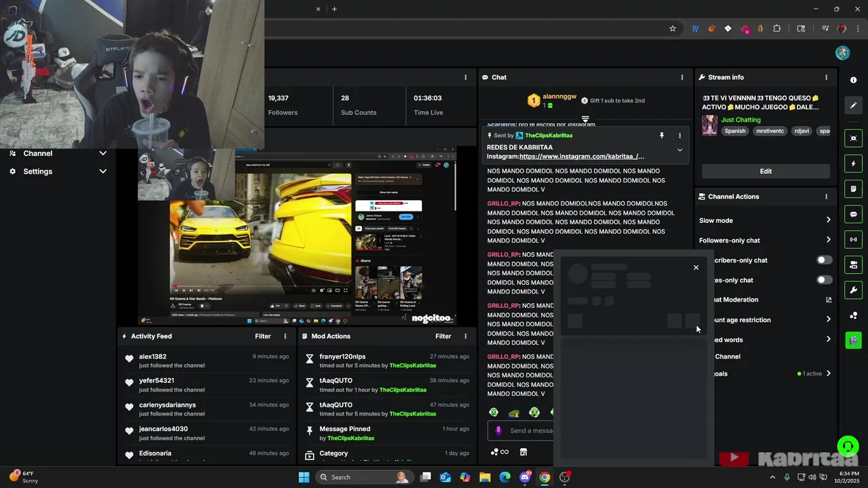This screenshot has width=868, height=488.
Task: Open Activity Feed three-dot menu
Action: pos(285,336)
